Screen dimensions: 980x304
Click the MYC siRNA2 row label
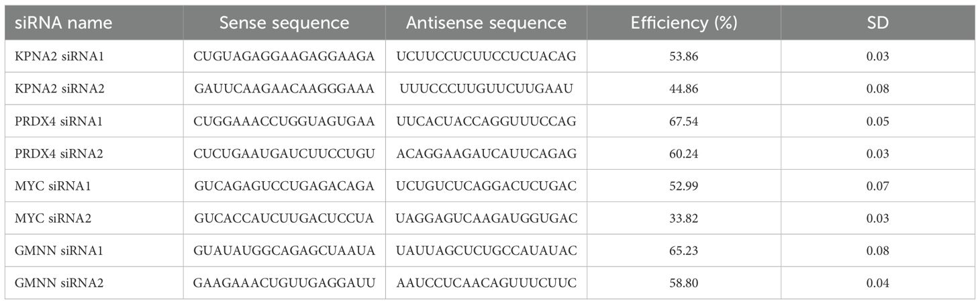pyautogui.click(x=54, y=218)
